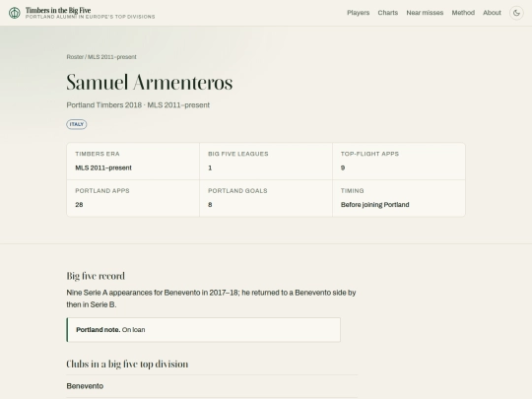Viewport: 532px width, 399px height.
Task: Click the Portland Apps value '28'
Action: (79, 205)
